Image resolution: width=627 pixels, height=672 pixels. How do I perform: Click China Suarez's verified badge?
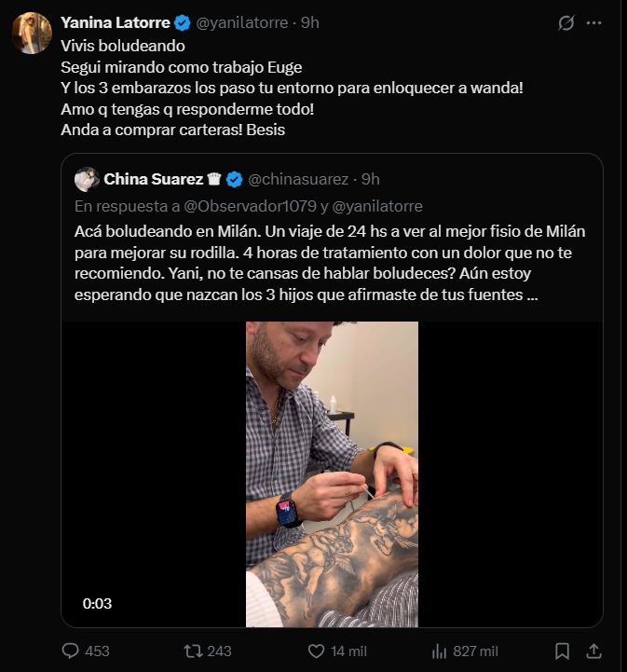(235, 179)
